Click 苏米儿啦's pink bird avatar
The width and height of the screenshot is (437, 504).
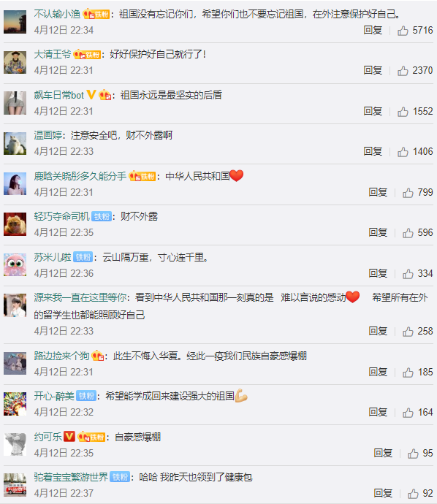(x=15, y=265)
